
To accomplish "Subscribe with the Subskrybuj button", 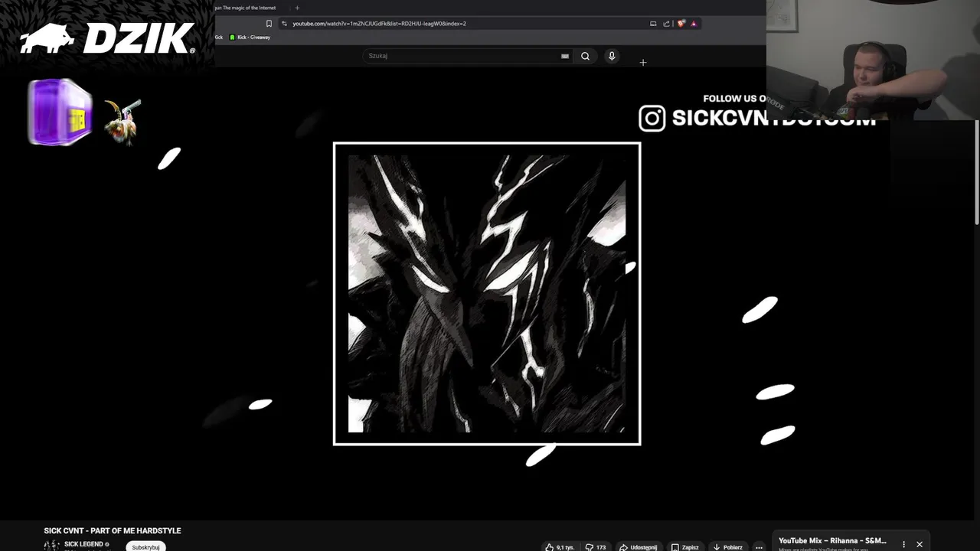I will click(x=145, y=546).
